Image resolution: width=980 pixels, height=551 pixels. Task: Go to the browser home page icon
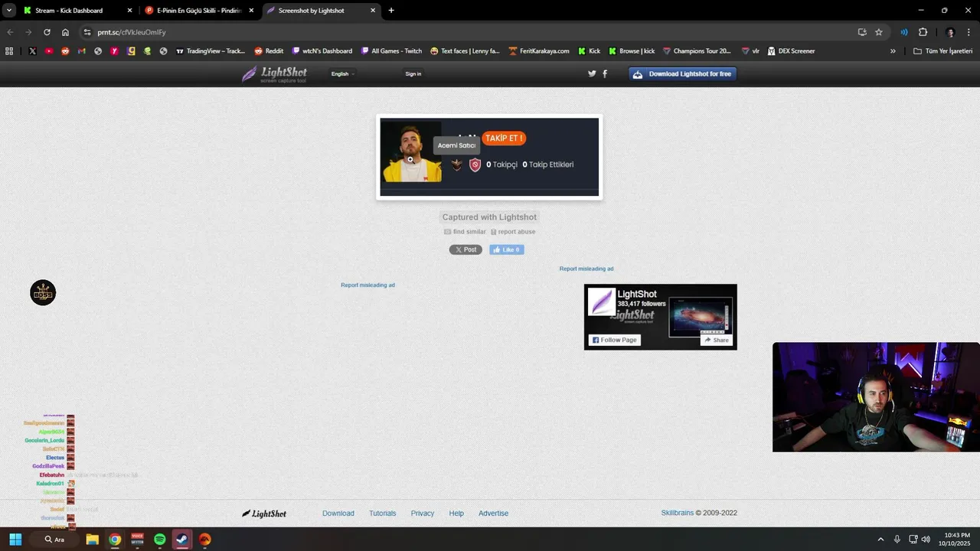pos(65,32)
